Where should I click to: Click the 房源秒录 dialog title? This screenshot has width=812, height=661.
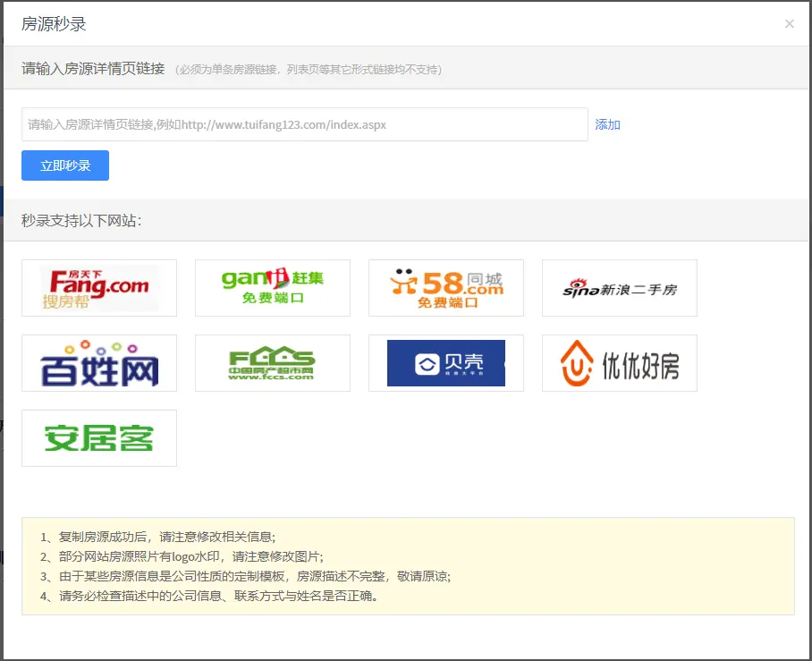[x=54, y=24]
